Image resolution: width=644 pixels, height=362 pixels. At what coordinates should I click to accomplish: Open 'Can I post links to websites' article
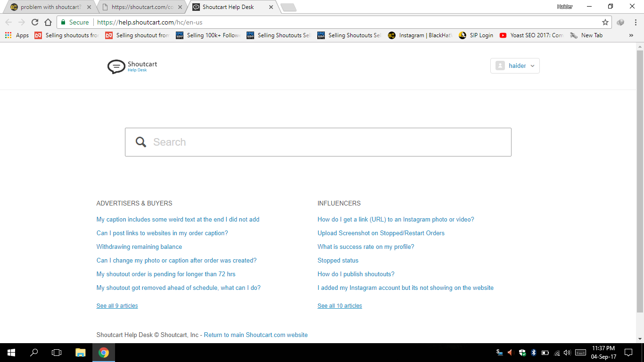162,233
